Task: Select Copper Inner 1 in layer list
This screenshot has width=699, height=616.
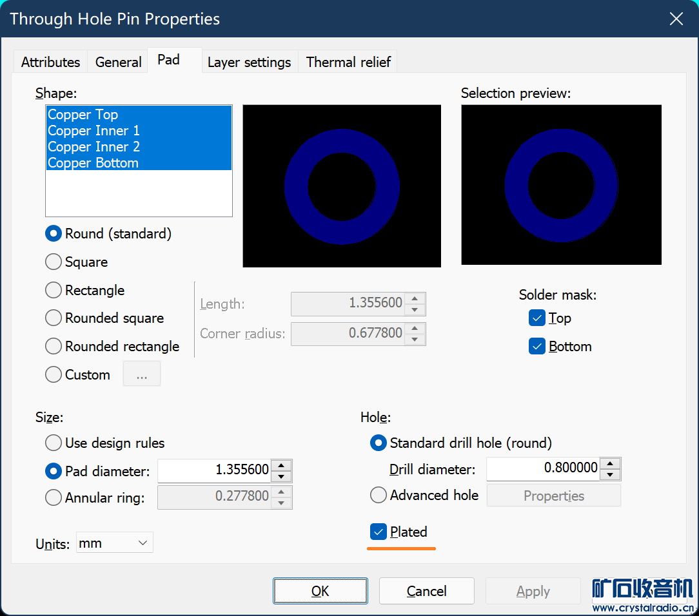Action: click(x=94, y=131)
